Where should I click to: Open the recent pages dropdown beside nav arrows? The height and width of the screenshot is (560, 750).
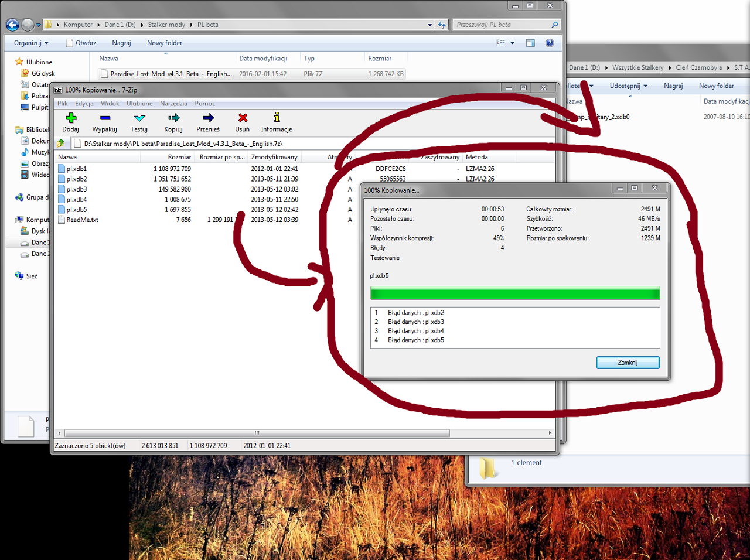(x=39, y=25)
